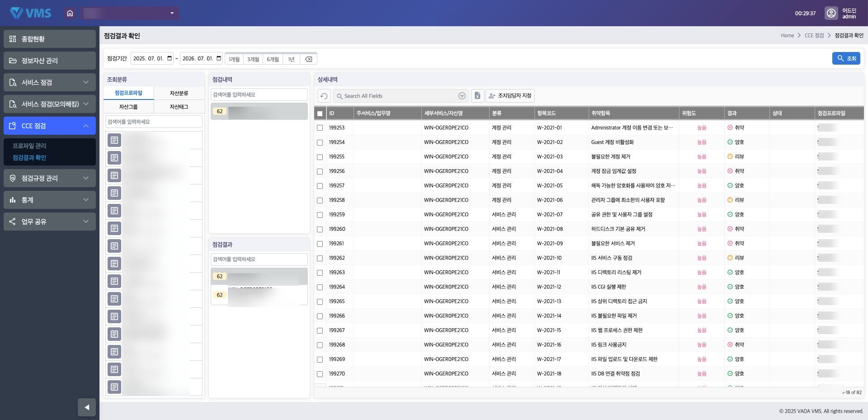Select the 62 item in 점검내역 list

[x=259, y=111]
